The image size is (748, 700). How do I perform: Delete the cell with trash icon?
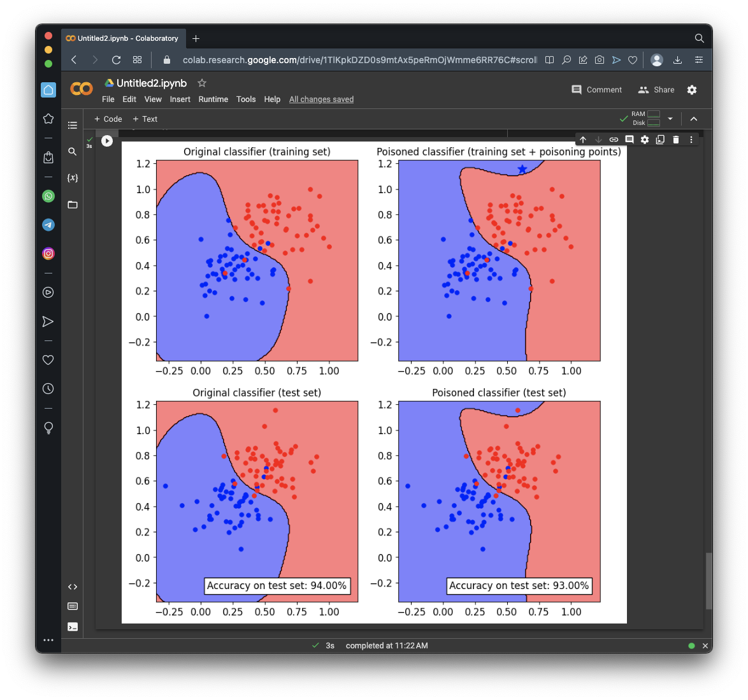tap(675, 140)
